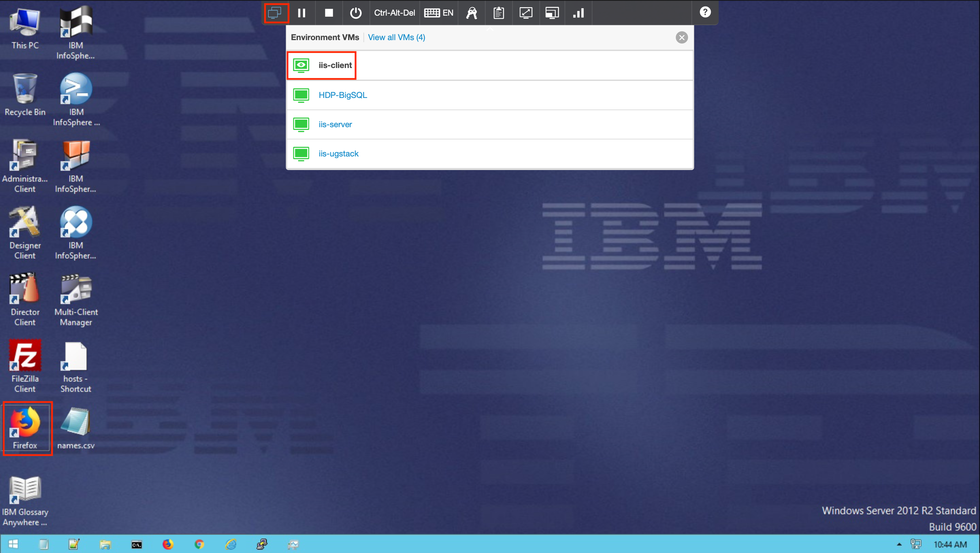Open HDP-BigSQL virtual machine
The height and width of the screenshot is (553, 980).
(x=343, y=94)
